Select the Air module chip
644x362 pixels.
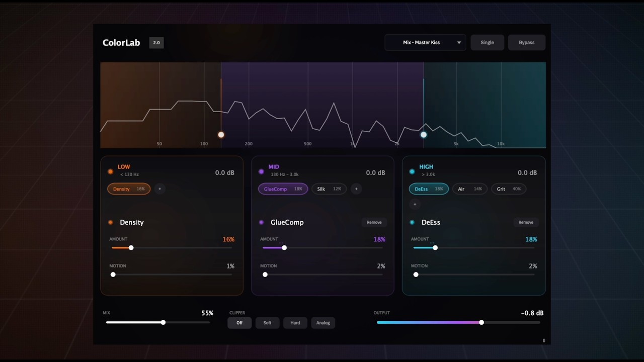(x=469, y=189)
